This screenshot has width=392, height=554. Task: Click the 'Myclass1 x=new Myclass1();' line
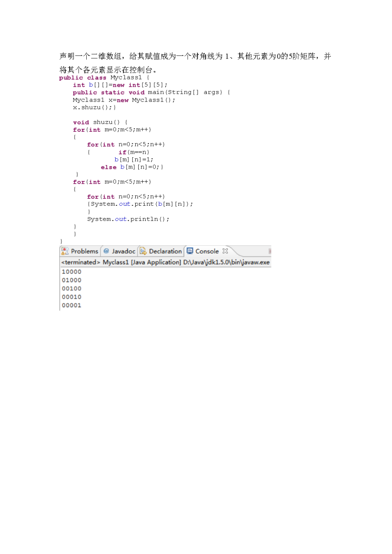point(123,100)
